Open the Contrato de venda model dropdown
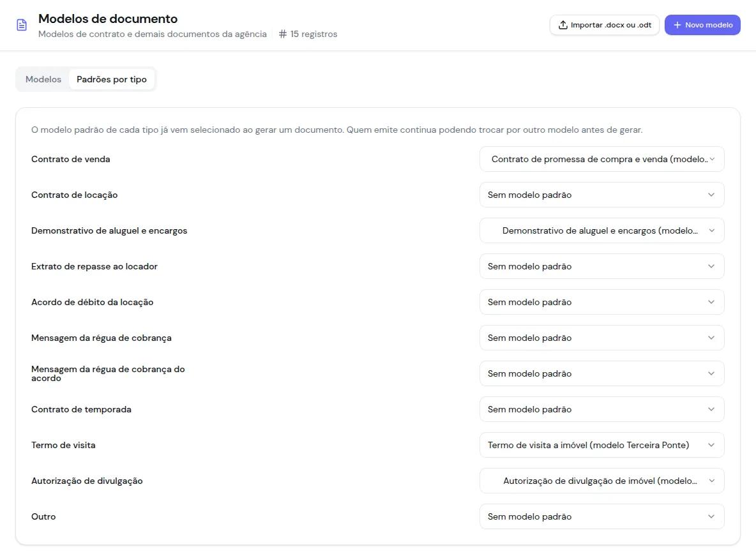This screenshot has width=756, height=556. (x=601, y=159)
